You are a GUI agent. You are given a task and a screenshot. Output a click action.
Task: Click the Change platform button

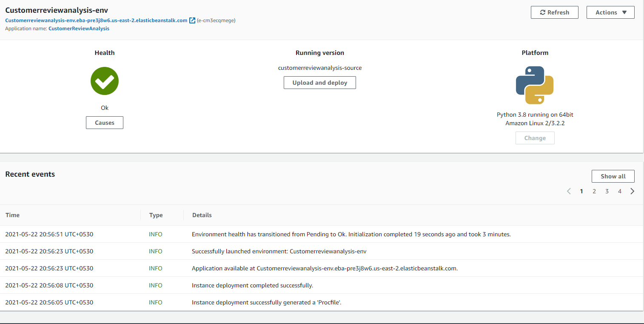[535, 138]
